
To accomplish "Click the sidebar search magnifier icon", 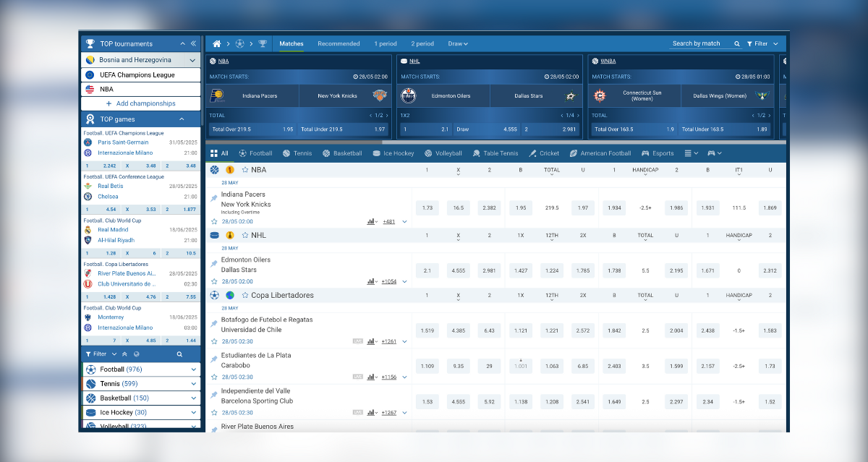I will [180, 354].
